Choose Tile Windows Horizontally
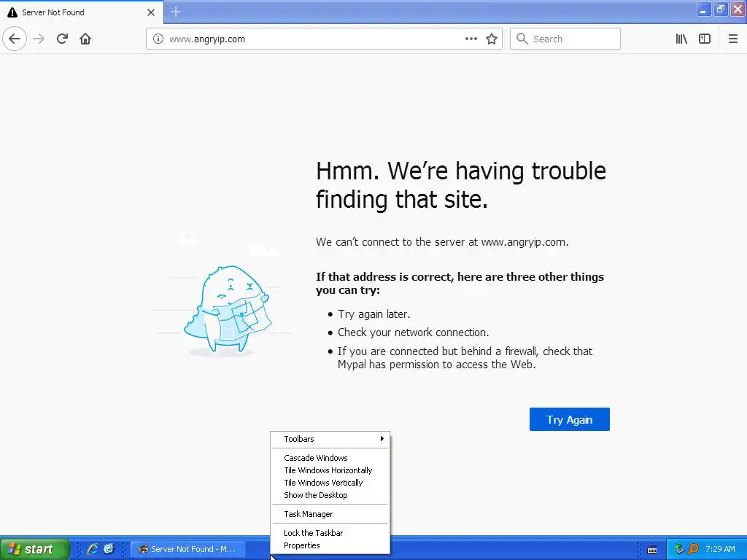 pyautogui.click(x=330, y=470)
